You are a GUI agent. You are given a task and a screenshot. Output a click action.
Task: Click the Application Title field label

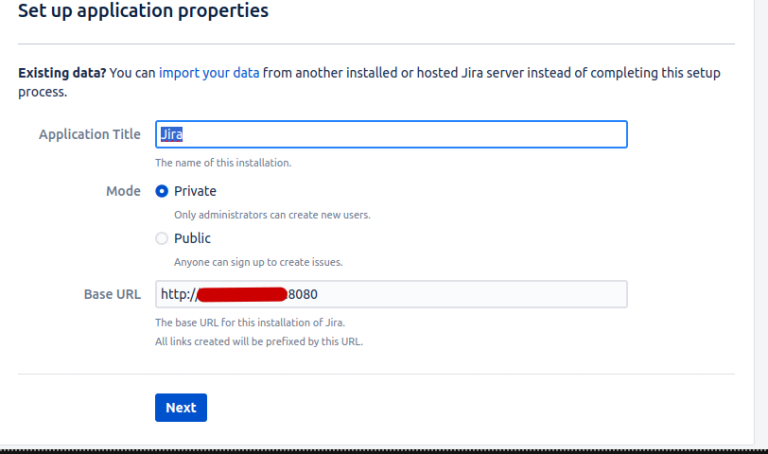click(90, 134)
